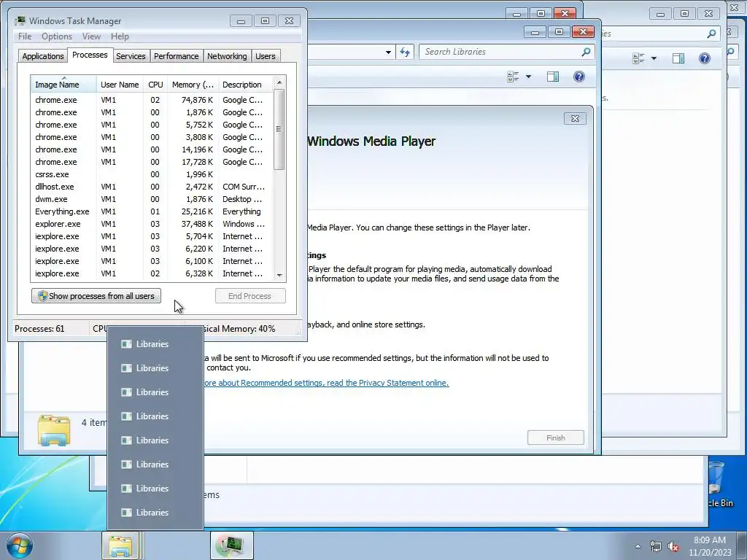The height and width of the screenshot is (560, 747).
Task: Click the Task Manager taskbar icon
Action: [232, 545]
